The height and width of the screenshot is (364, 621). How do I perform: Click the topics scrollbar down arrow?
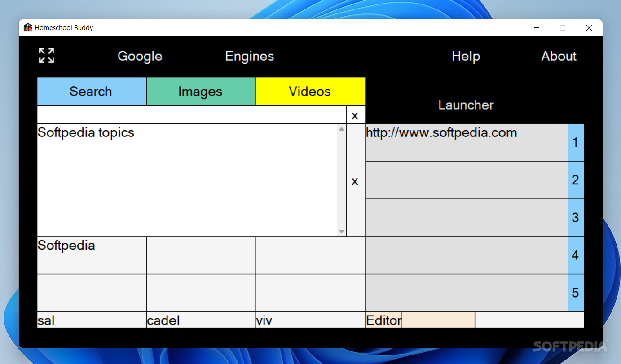click(342, 232)
